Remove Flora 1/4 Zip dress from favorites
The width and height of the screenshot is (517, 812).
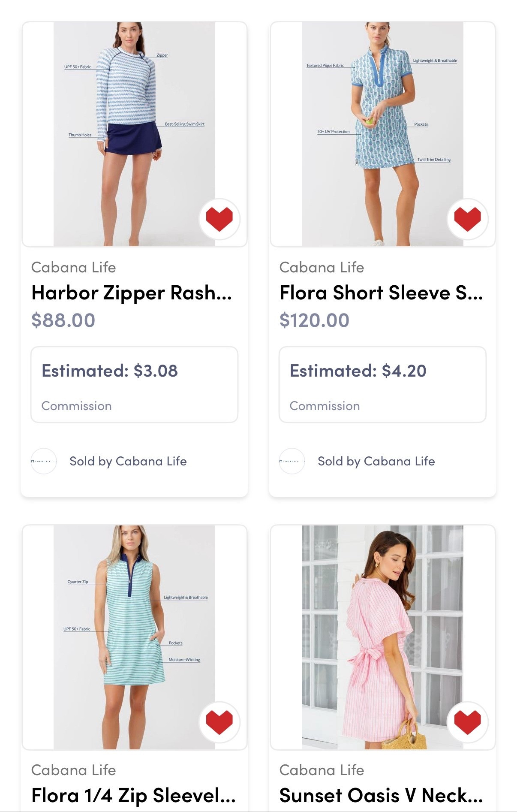219,722
